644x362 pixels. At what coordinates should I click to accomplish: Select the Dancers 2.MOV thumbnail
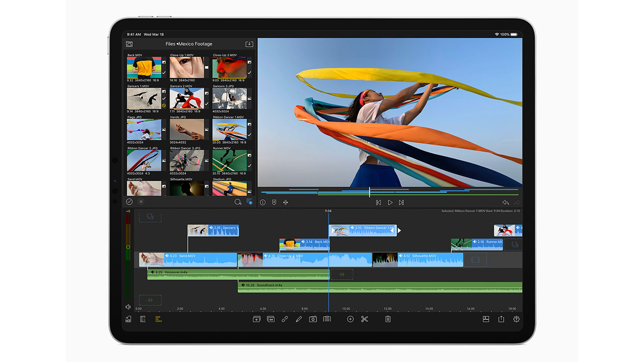click(x=187, y=99)
